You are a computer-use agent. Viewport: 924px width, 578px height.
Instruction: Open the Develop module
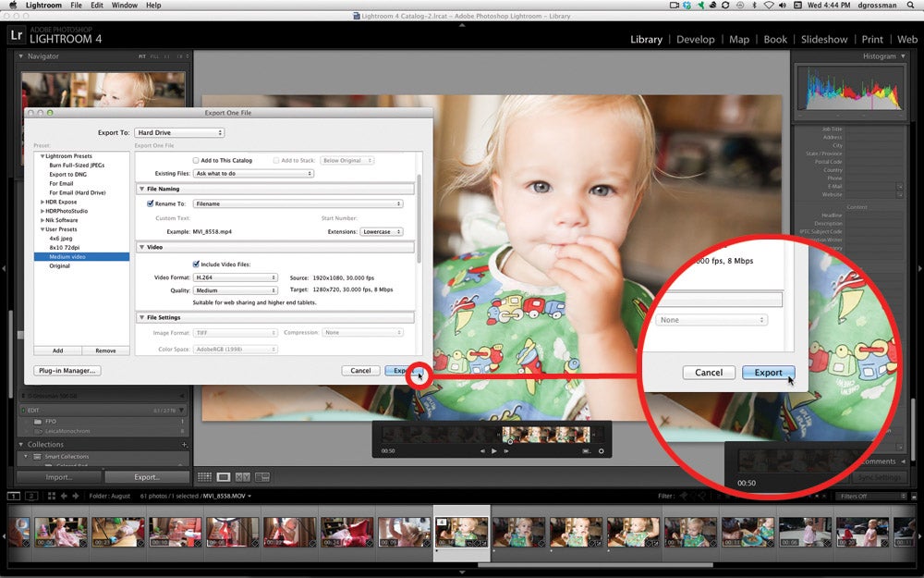pos(696,40)
